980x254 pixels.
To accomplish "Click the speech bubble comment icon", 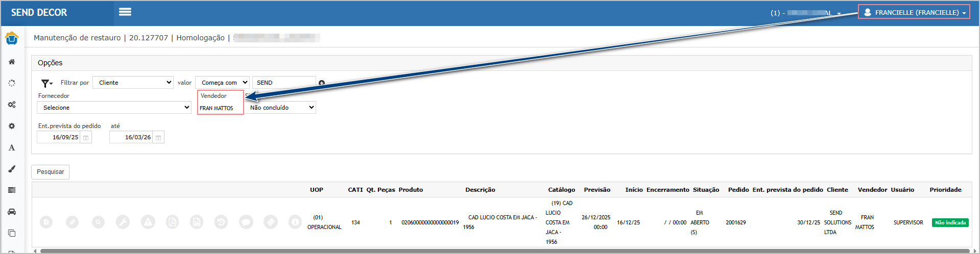I will [246, 222].
